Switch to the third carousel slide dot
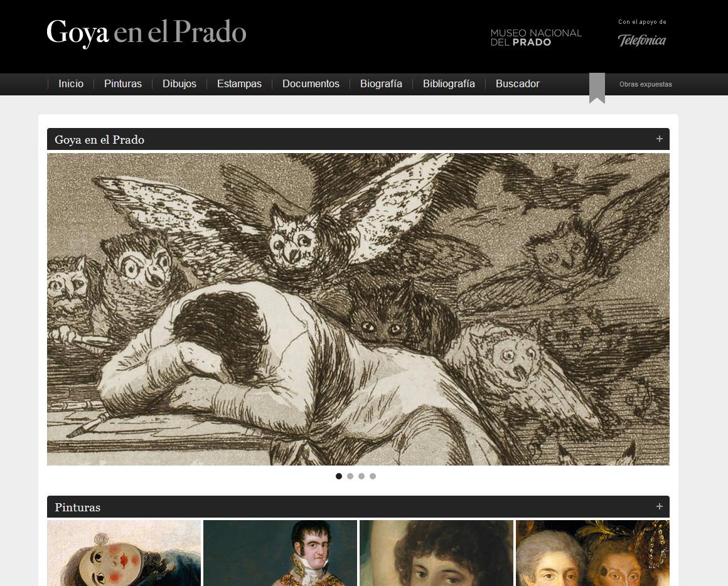The width and height of the screenshot is (728, 586). point(361,476)
